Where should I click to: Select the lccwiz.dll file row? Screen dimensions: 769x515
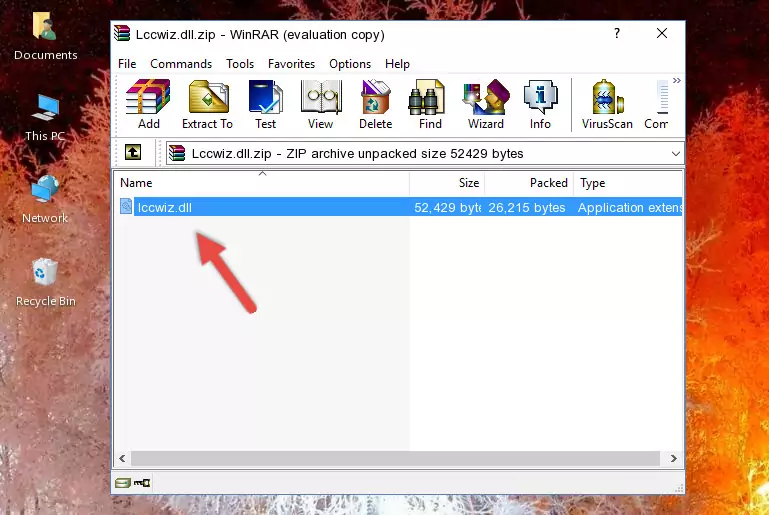pos(400,207)
